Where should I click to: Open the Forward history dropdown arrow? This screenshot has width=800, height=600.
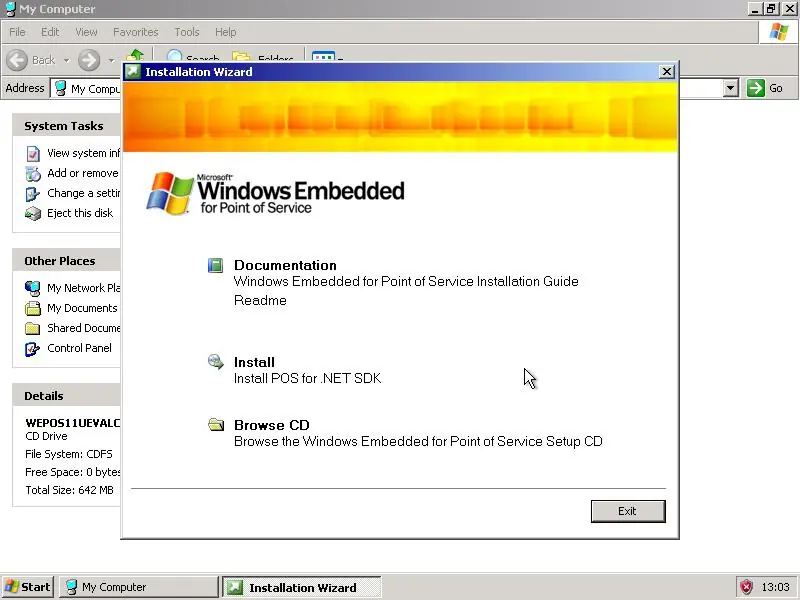111,60
